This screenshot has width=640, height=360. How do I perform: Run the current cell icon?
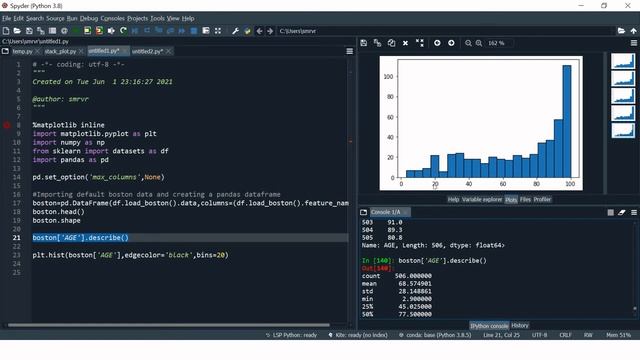[87, 31]
